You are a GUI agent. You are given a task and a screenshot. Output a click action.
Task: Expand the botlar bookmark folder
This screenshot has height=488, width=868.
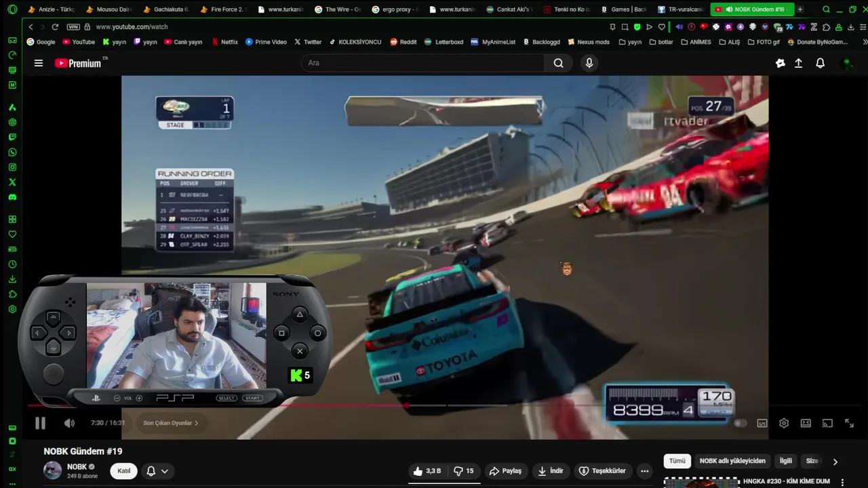coord(661,42)
